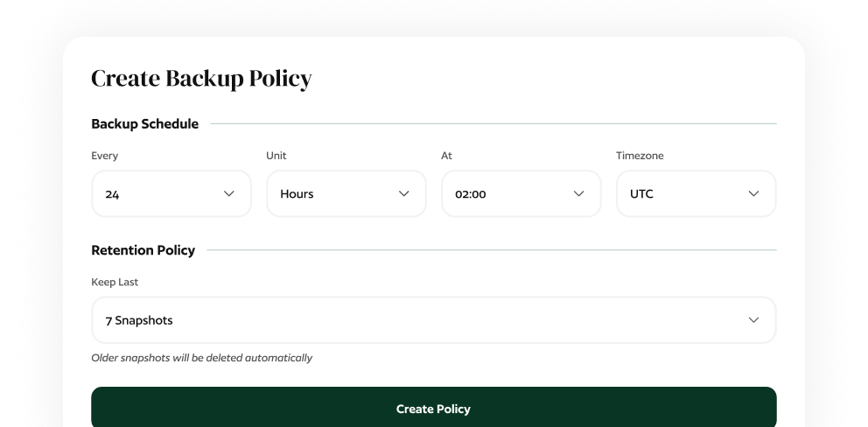Click the Keep Last field label
Viewport: 868px width, 427px height.
pos(115,283)
